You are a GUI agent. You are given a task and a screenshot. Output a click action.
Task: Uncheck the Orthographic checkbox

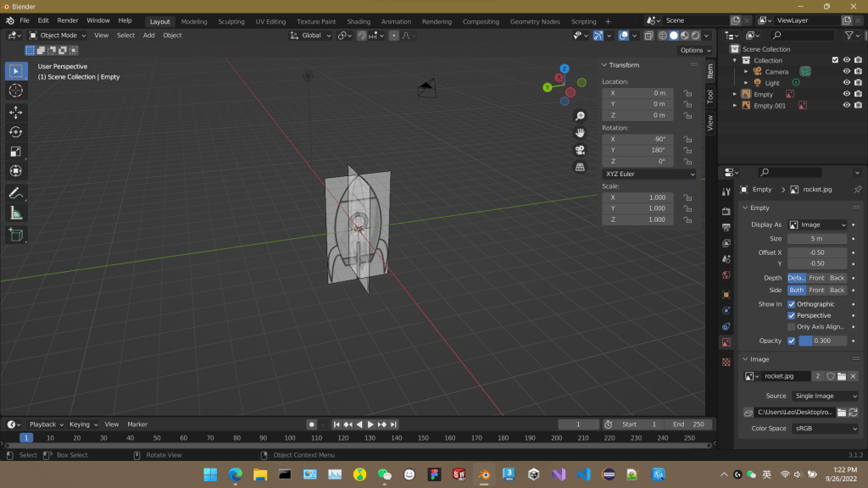(792, 304)
